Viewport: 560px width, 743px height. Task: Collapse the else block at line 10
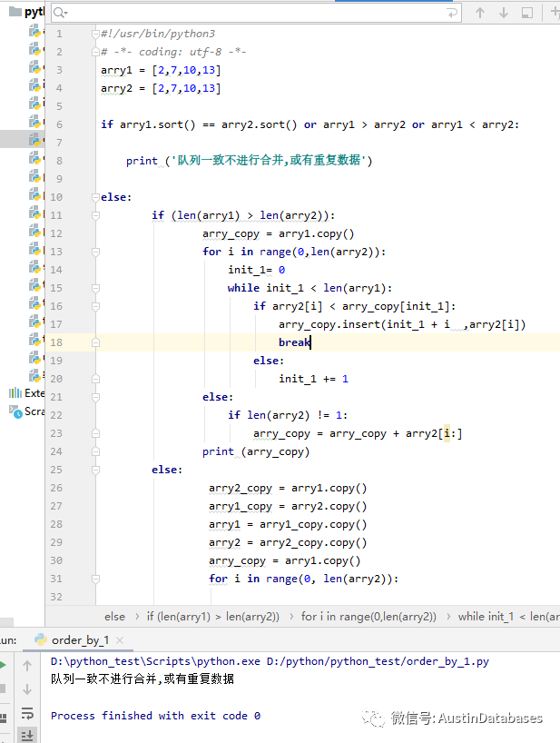click(94, 197)
